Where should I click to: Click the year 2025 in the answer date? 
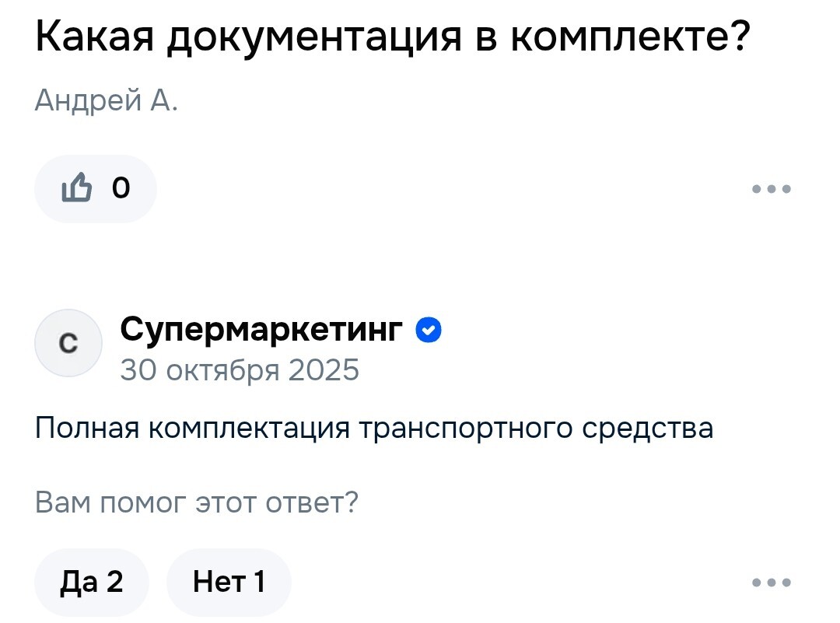coord(324,369)
